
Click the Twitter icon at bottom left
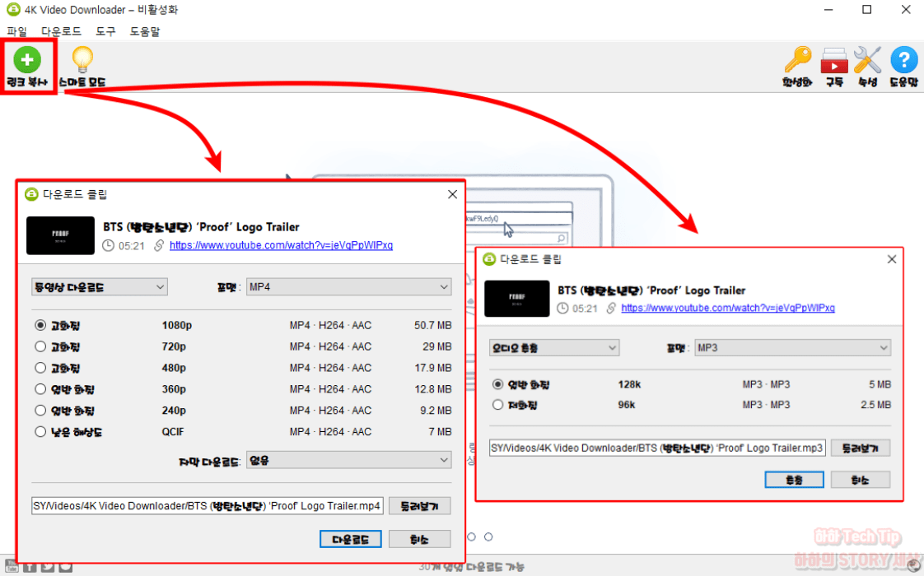tap(47, 569)
